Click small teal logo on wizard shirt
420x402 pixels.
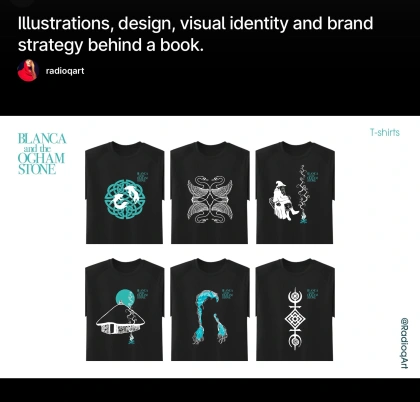(313, 177)
